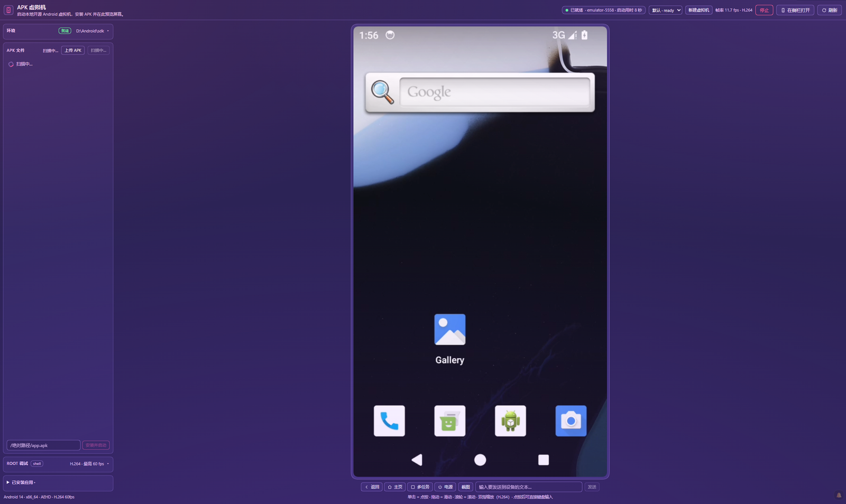This screenshot has height=504, width=846.
Task: Tap the Android home circle
Action: click(480, 460)
